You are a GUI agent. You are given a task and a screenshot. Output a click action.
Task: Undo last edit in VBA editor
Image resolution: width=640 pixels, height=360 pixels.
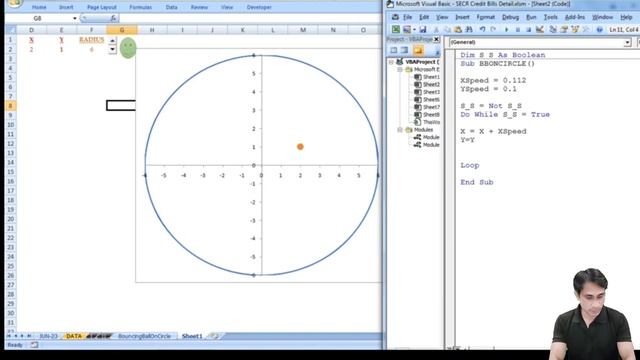[x=482, y=30]
